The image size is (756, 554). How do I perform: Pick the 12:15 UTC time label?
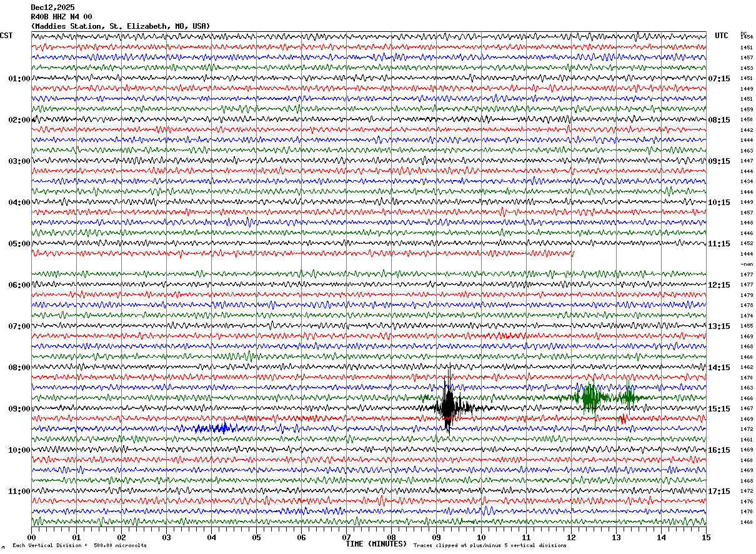pyautogui.click(x=719, y=285)
